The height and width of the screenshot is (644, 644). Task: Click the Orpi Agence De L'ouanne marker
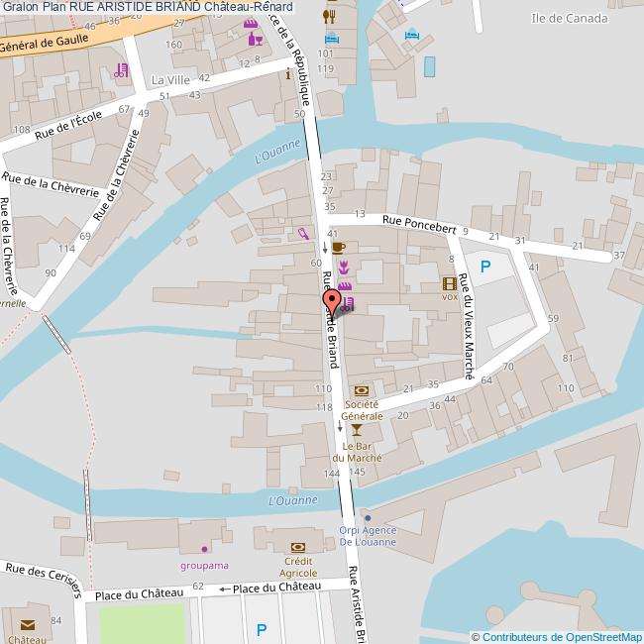pyautogui.click(x=368, y=518)
